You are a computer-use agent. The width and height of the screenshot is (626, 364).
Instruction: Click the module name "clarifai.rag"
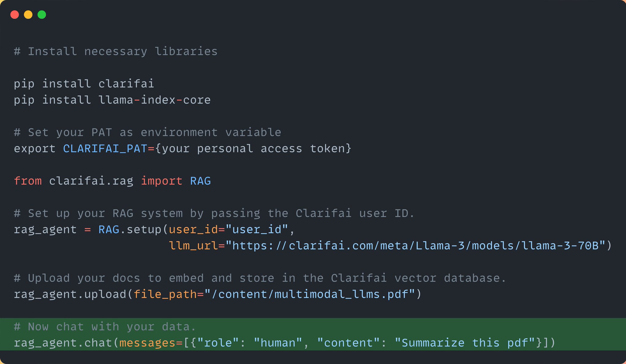[91, 181]
